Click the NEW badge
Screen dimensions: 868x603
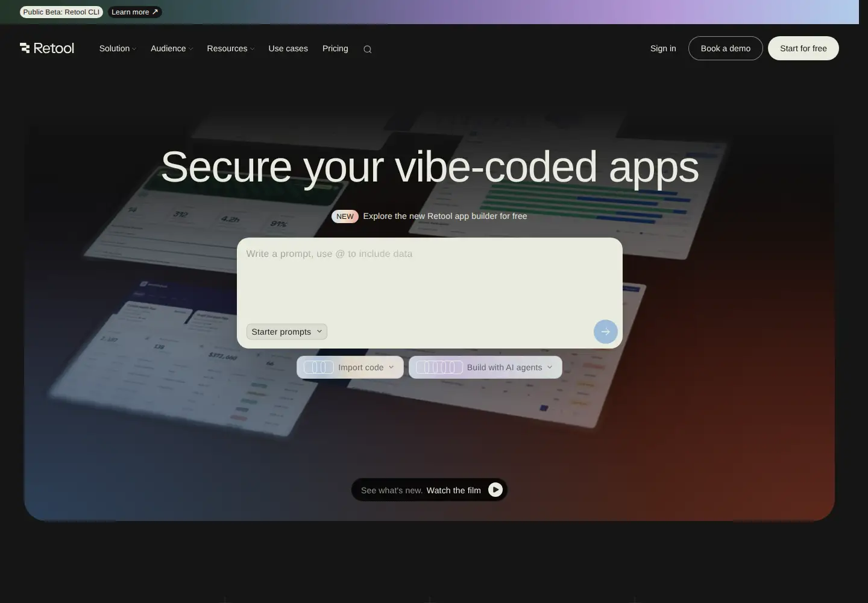(345, 216)
